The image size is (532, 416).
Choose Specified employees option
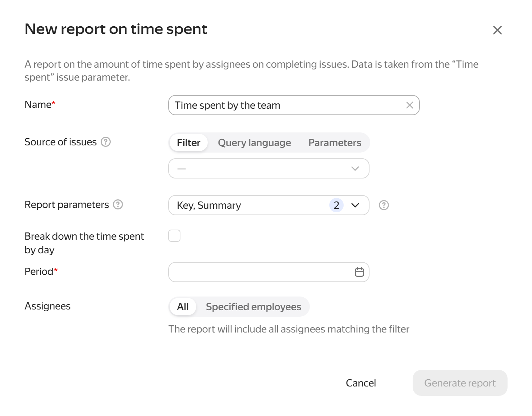point(253,307)
